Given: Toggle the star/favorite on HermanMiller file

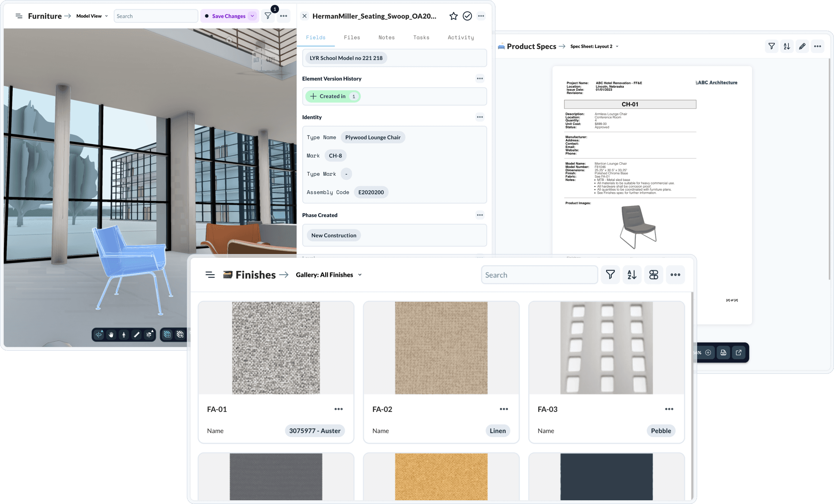Looking at the screenshot, I should [454, 16].
